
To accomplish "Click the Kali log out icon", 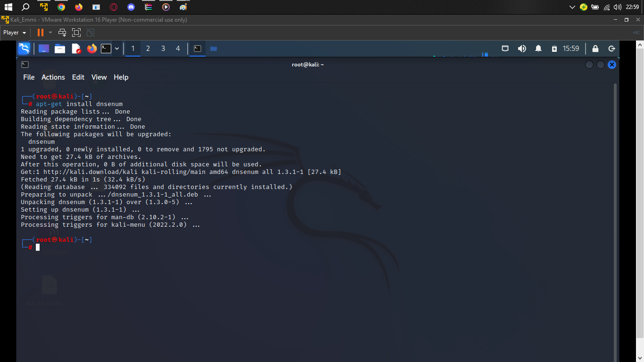I will click(x=612, y=49).
